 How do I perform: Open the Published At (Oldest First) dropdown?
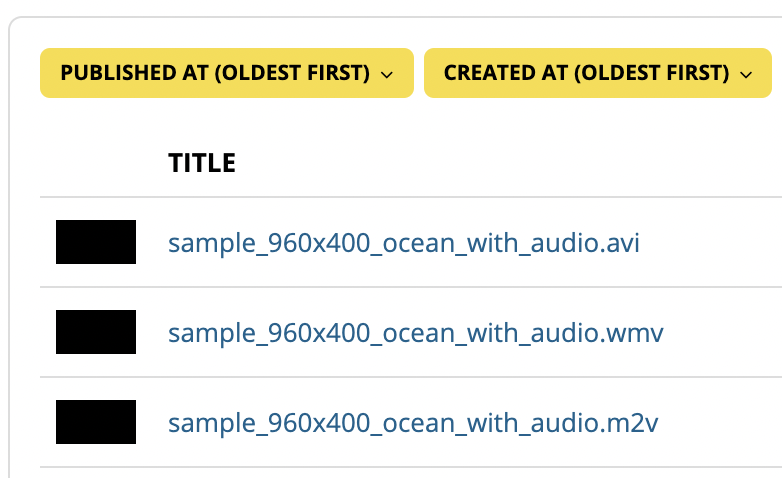click(x=227, y=73)
